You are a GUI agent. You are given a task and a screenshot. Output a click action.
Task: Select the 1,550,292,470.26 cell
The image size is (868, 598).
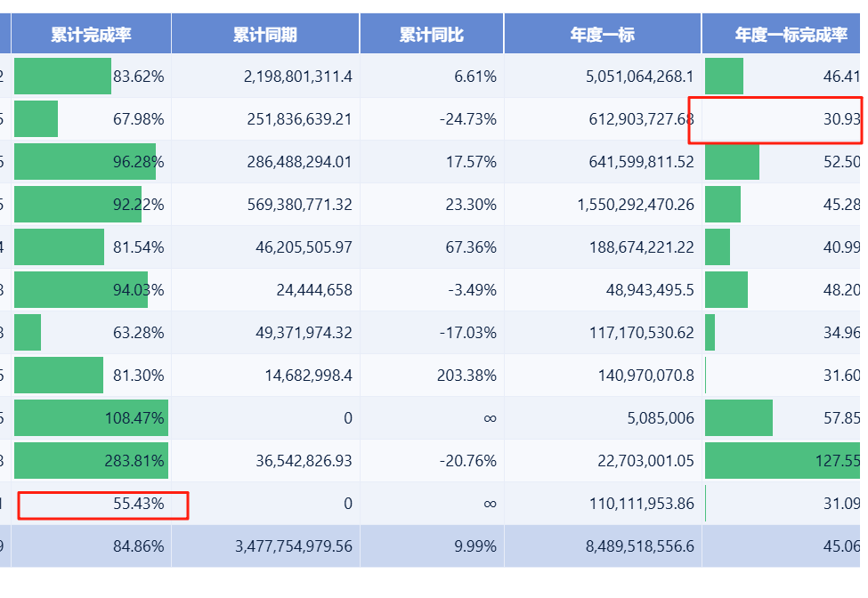tap(636, 205)
